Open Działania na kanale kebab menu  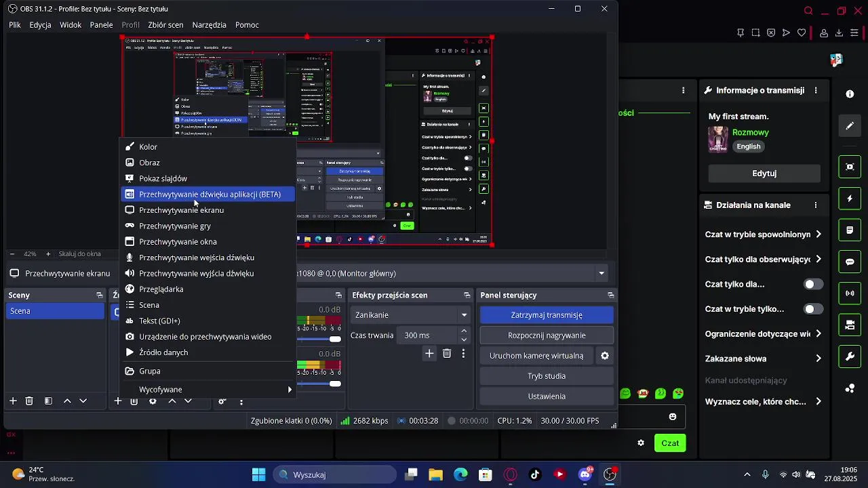click(x=816, y=205)
